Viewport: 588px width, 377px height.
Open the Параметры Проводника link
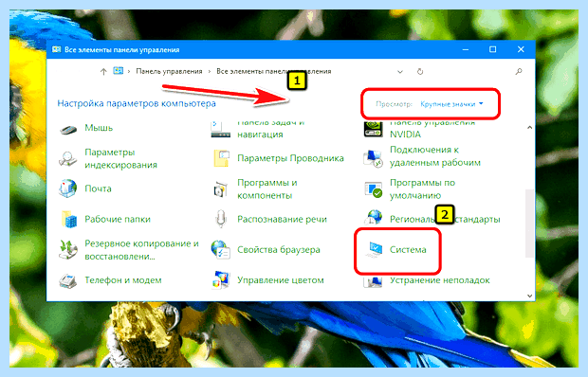[290, 158]
